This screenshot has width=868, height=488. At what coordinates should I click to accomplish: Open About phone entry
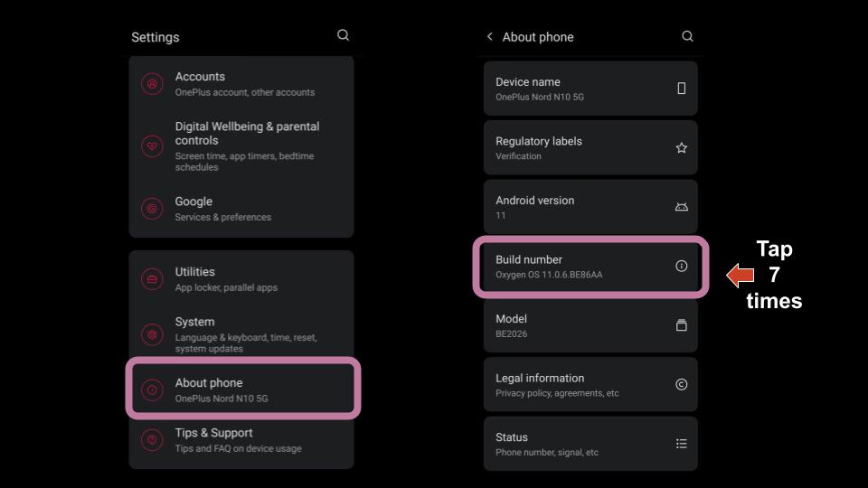pyautogui.click(x=243, y=389)
